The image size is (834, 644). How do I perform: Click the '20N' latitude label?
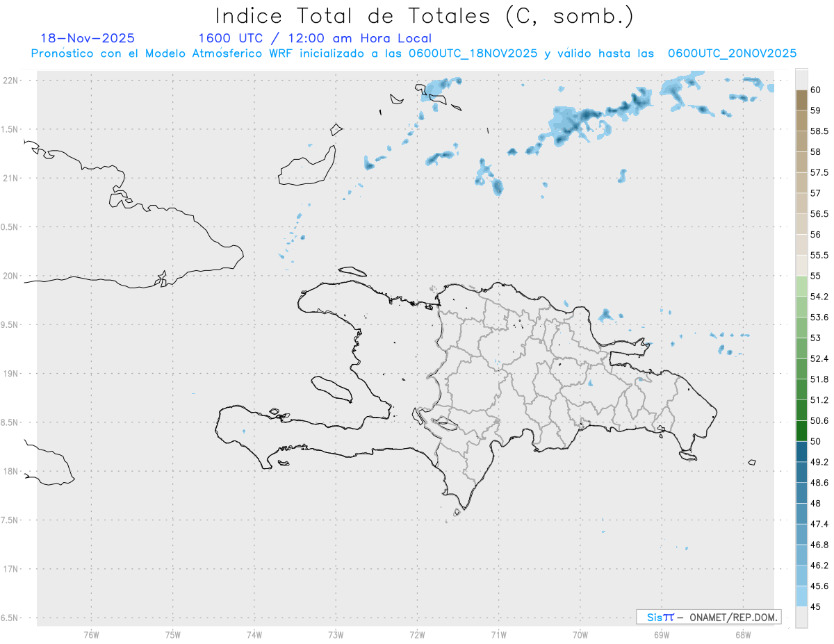click(10, 276)
